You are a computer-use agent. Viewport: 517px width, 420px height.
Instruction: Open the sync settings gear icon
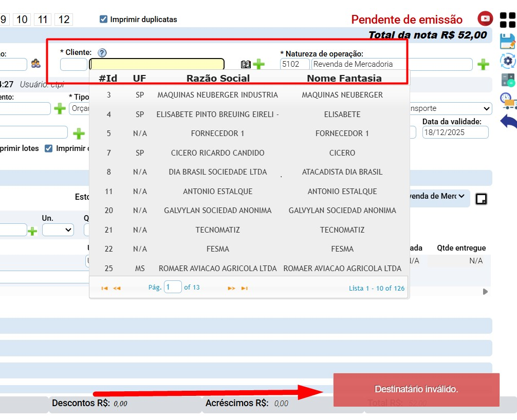pyautogui.click(x=507, y=61)
